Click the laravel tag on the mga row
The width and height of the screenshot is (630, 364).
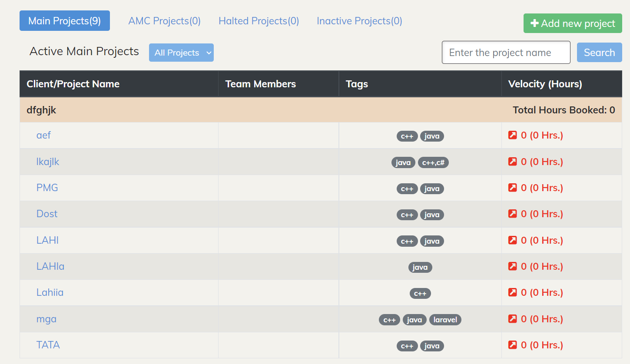coord(445,319)
